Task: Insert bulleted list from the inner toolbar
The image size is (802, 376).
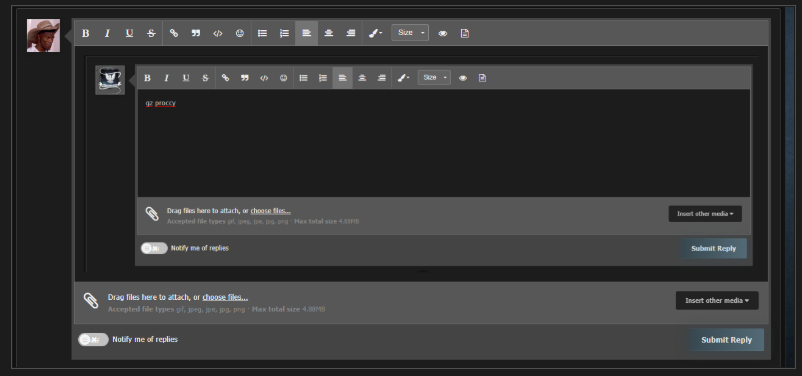Action: point(304,78)
